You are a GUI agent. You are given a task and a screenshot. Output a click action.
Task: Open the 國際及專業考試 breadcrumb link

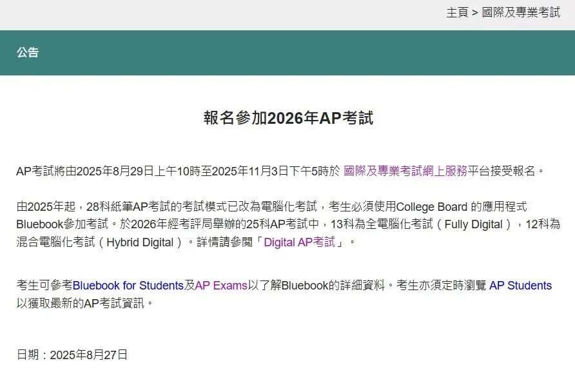point(521,12)
